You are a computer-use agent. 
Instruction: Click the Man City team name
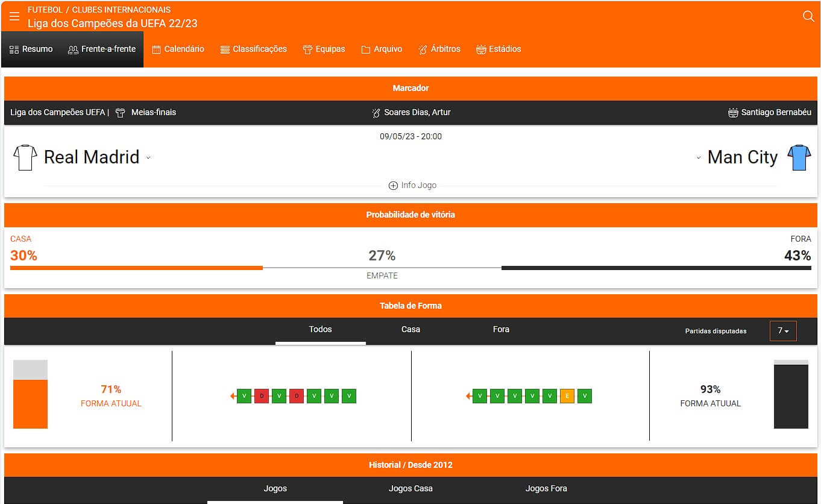coord(743,157)
